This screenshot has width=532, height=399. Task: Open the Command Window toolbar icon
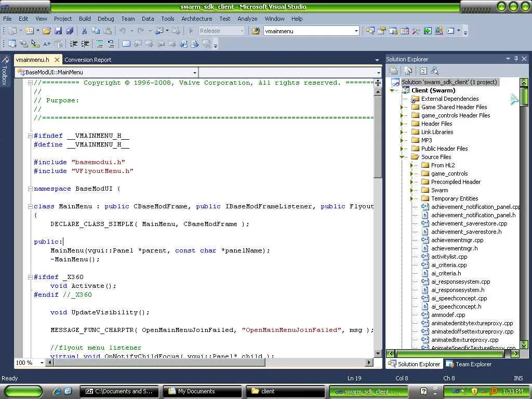tap(450, 31)
